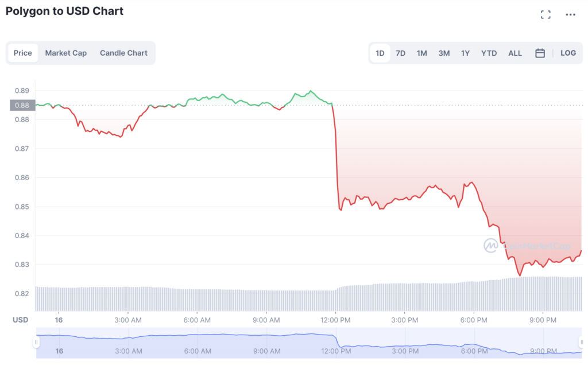Switch to the Candle Chart tab
This screenshot has width=588, height=365.
pos(123,53)
